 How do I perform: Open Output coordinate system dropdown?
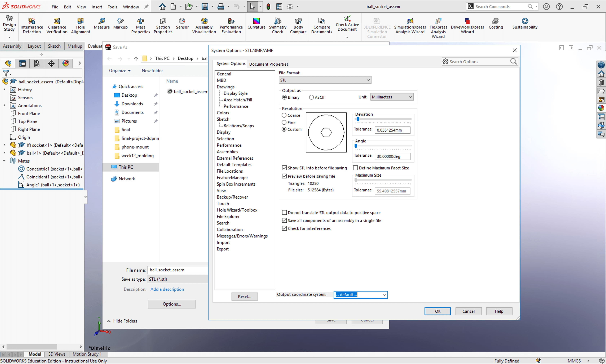tap(360, 295)
